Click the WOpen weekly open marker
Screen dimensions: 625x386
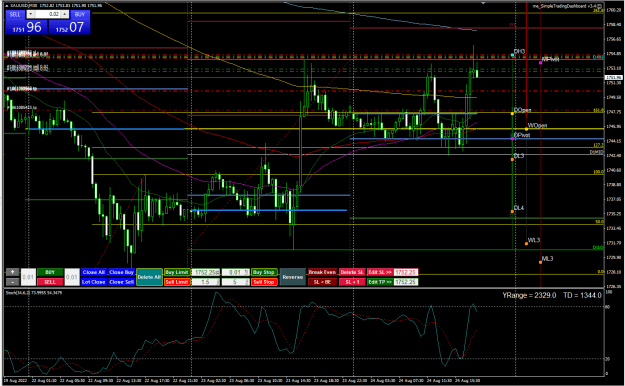(537, 126)
